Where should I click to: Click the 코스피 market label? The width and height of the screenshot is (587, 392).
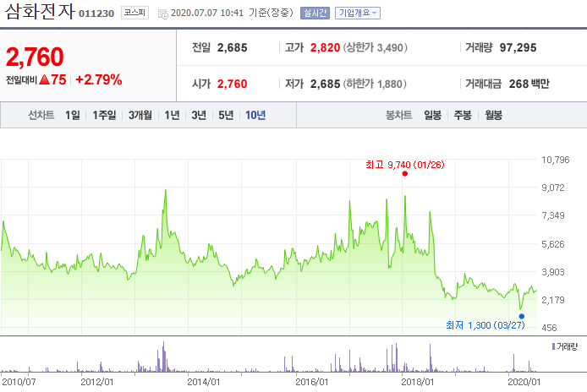(134, 13)
